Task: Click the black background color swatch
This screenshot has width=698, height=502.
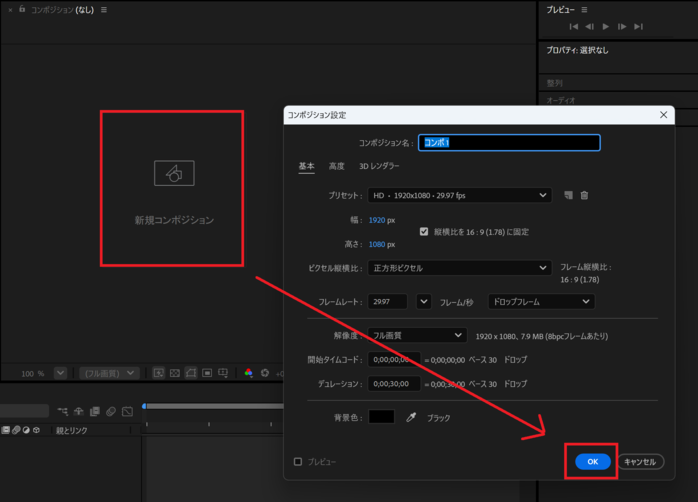Action: coord(381,417)
